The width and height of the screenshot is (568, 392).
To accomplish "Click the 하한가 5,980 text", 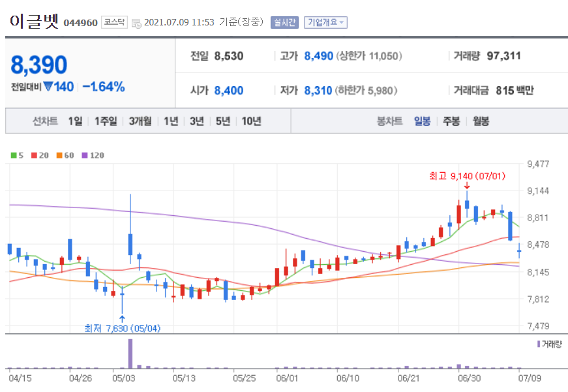I will click(366, 90).
